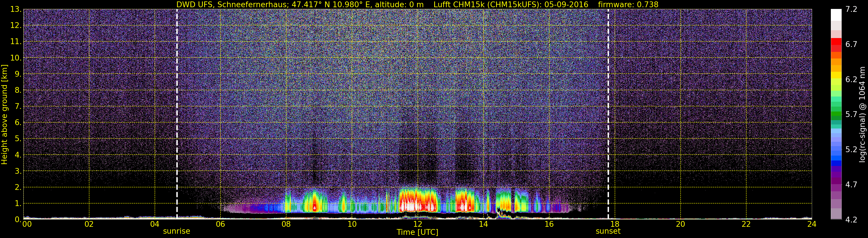
Task: Click the height axis tick label '11.'
Action: (16, 42)
